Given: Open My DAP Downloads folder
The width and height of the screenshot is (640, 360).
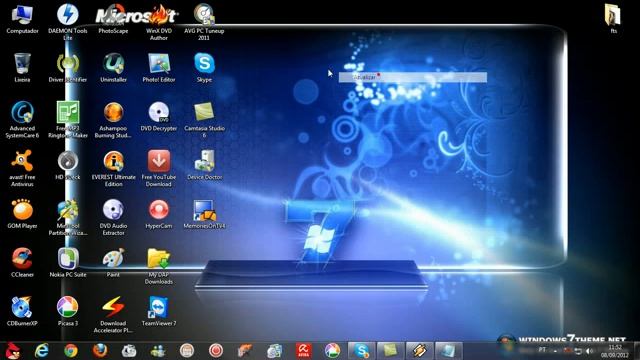Looking at the screenshot, I should click(159, 265).
